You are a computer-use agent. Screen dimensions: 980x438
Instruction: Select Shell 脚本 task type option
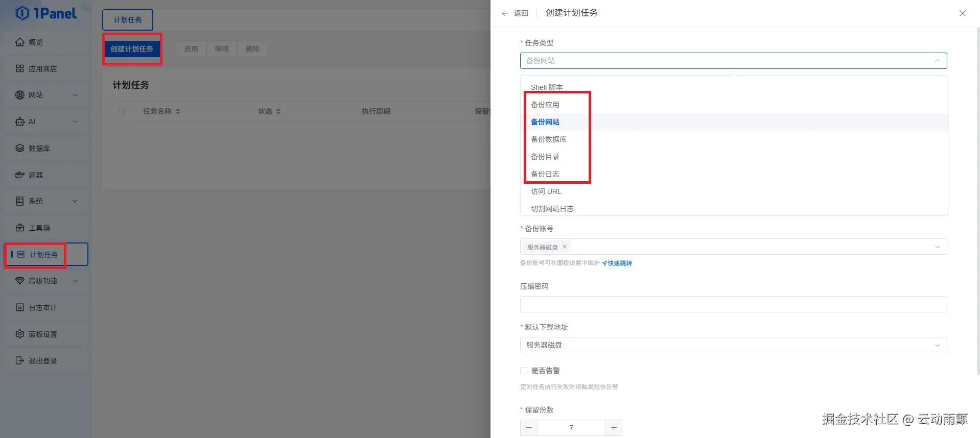click(734, 87)
